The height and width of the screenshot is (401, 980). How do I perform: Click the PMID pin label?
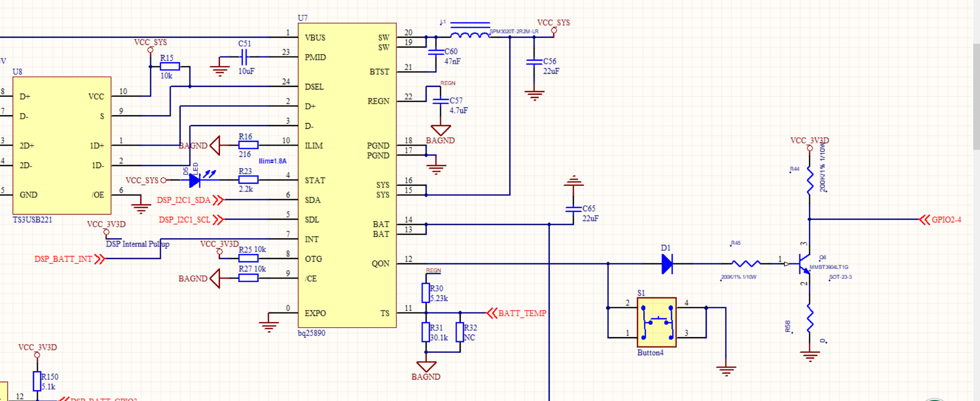[x=315, y=58]
